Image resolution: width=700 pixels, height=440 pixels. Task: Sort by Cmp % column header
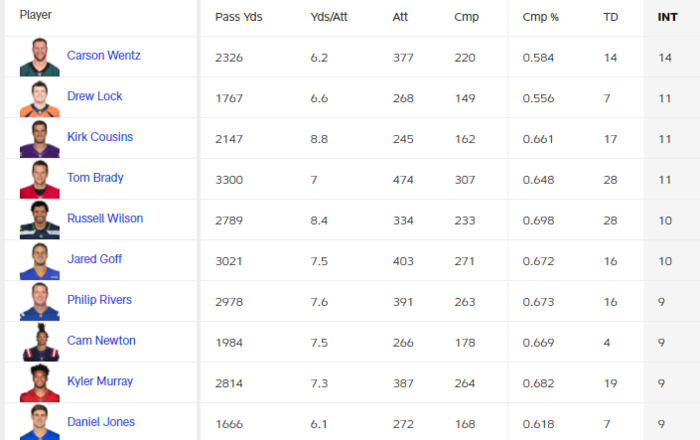[540, 17]
